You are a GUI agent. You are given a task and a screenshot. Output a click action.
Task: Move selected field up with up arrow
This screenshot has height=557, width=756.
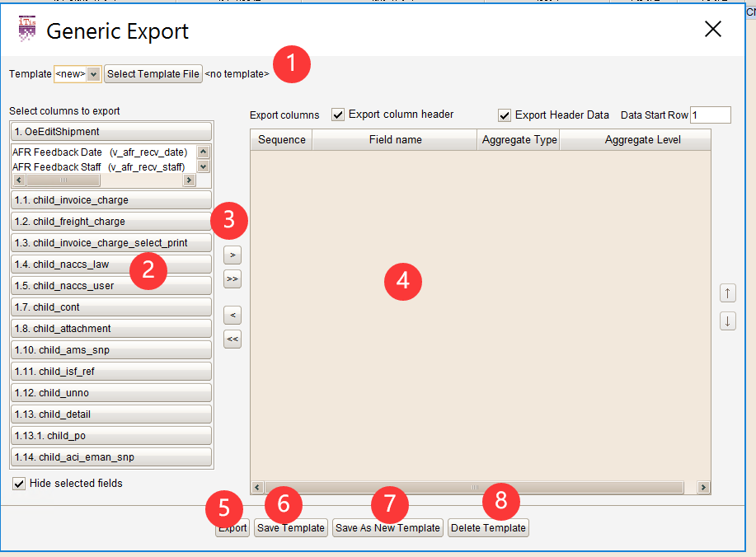click(727, 293)
